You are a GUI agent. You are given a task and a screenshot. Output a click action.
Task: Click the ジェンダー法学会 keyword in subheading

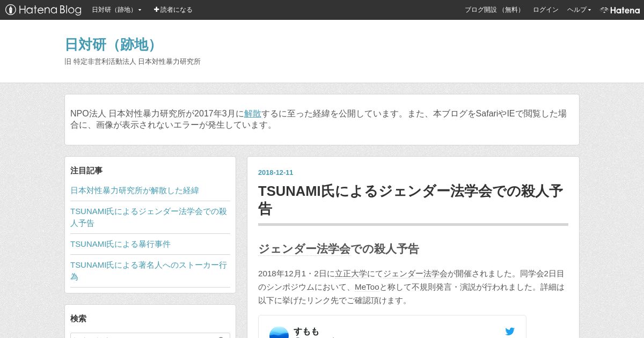pyautogui.click(x=304, y=249)
